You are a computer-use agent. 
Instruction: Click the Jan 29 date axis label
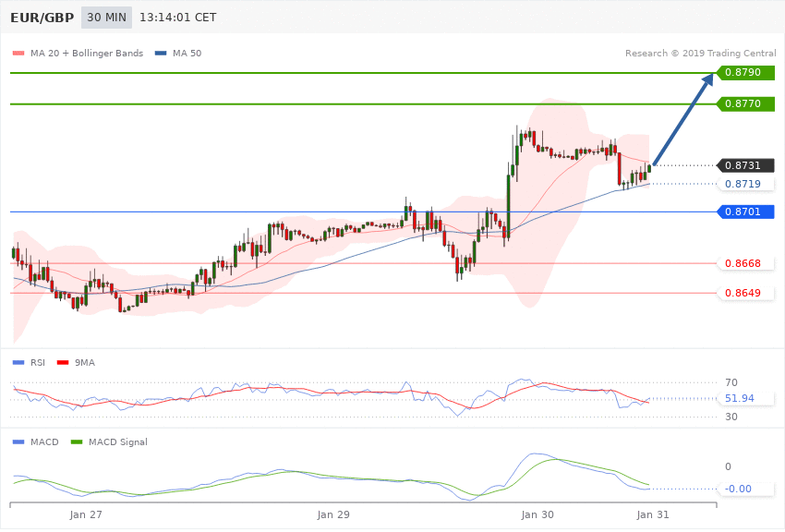[x=333, y=514]
